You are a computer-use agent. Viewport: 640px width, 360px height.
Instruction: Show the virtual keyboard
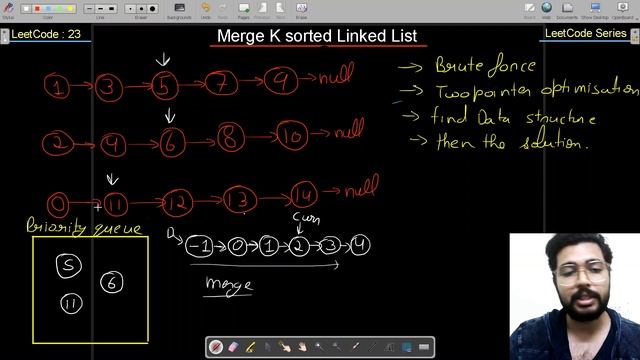coord(424,347)
